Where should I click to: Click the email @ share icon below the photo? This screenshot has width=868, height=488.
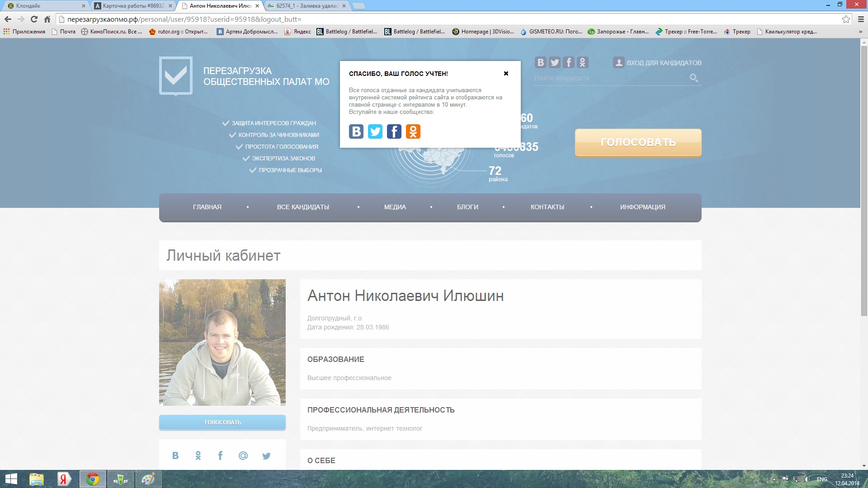pyautogui.click(x=243, y=455)
